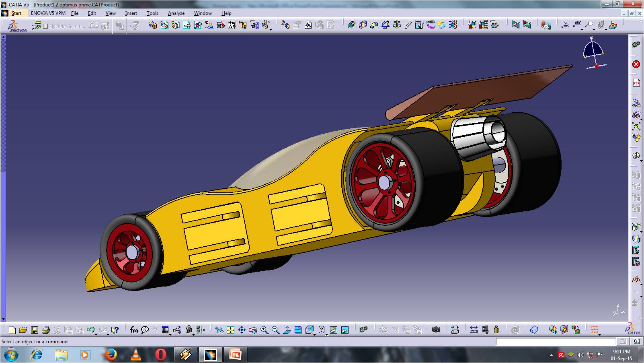Tick the ENOVIA Search checkbox

[45, 26]
